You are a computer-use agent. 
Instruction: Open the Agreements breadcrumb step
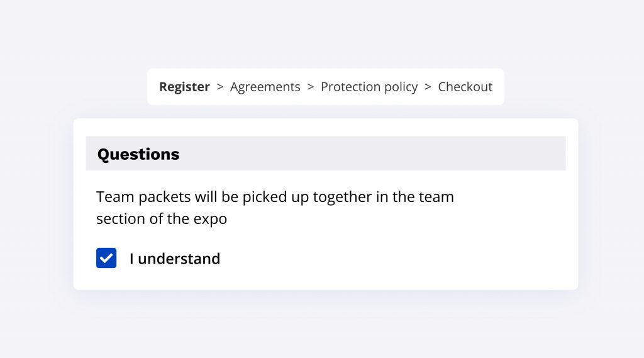point(265,87)
